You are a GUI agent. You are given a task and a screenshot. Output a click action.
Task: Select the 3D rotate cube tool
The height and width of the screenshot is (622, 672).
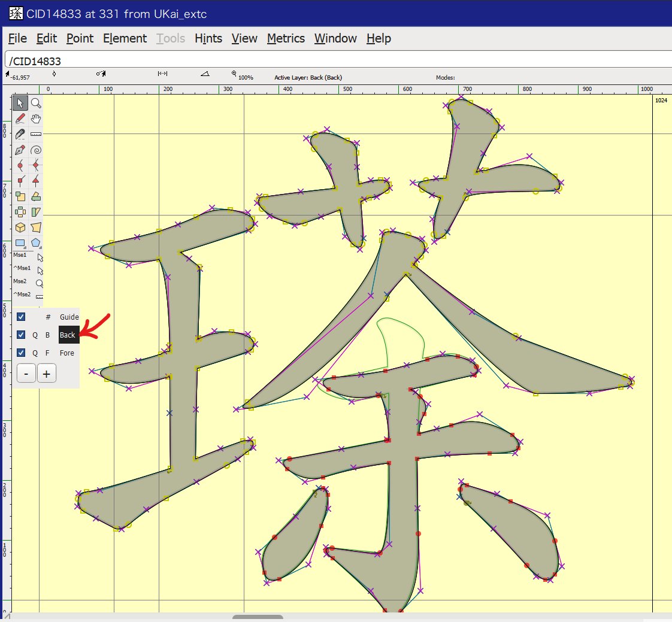tap(20, 227)
